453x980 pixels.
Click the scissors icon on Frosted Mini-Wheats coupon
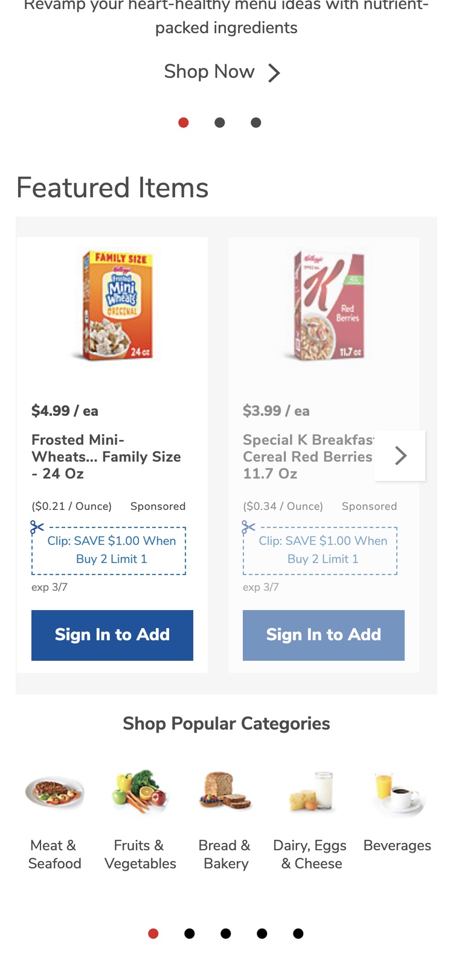click(37, 528)
